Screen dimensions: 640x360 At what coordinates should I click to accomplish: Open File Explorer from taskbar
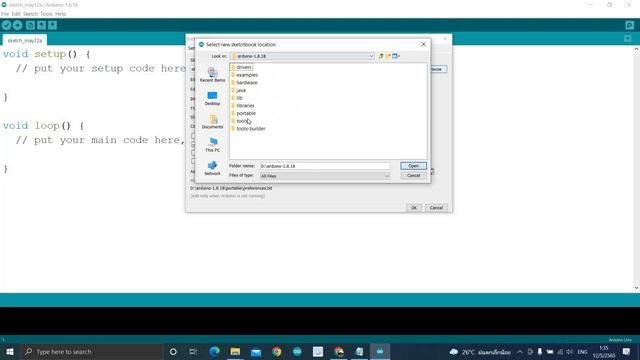(x=235, y=351)
